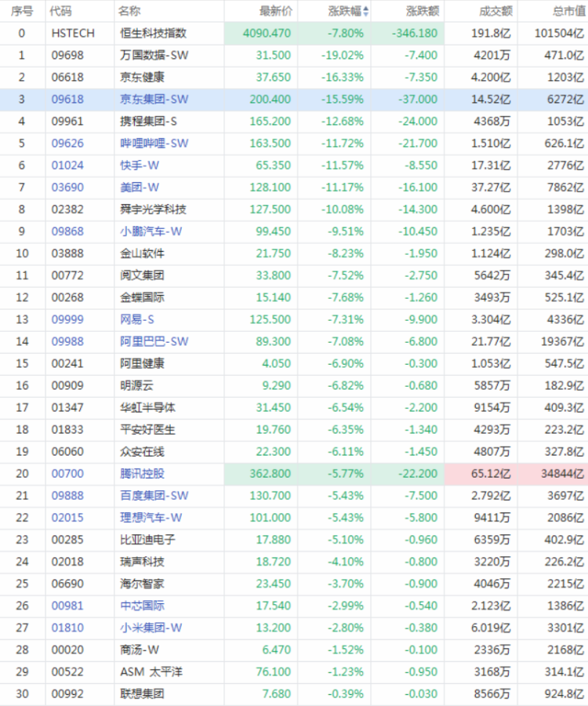This screenshot has width=588, height=706.
Task: Open 哔哩哔哩-SW stock name
Action: click(x=154, y=144)
